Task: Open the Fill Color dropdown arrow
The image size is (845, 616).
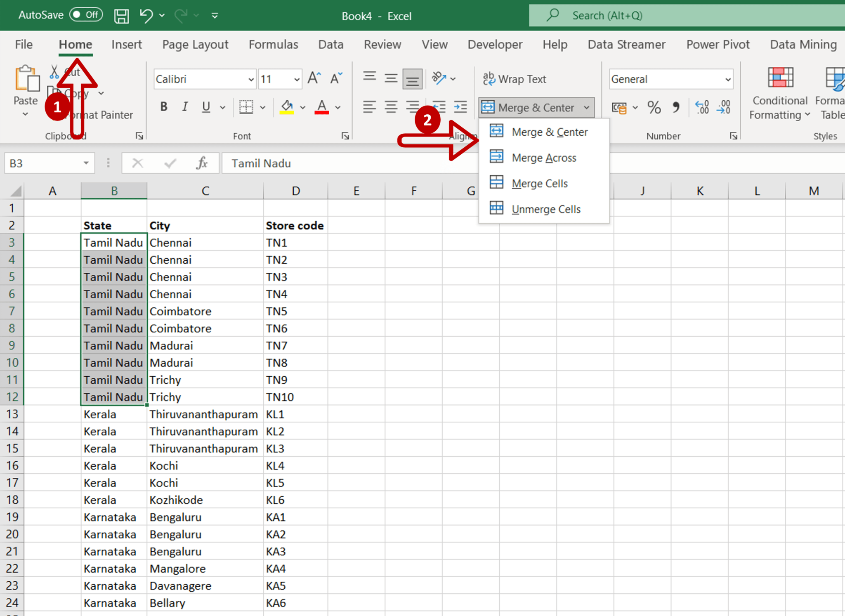Action: tap(302, 108)
